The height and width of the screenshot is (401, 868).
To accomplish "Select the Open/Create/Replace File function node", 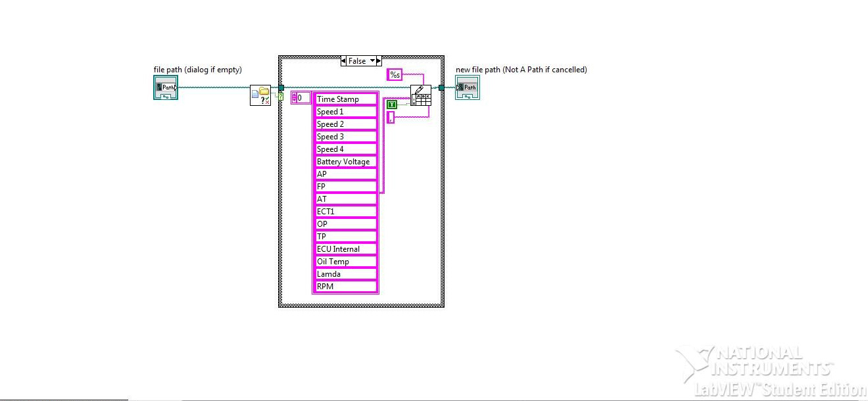I will 260,95.
